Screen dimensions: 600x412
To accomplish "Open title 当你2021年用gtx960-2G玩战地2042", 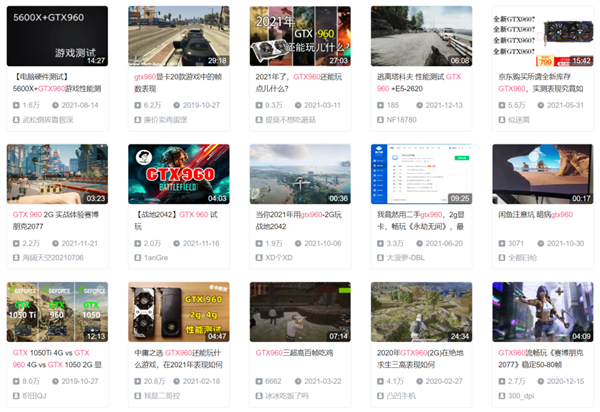I will pos(298,220).
